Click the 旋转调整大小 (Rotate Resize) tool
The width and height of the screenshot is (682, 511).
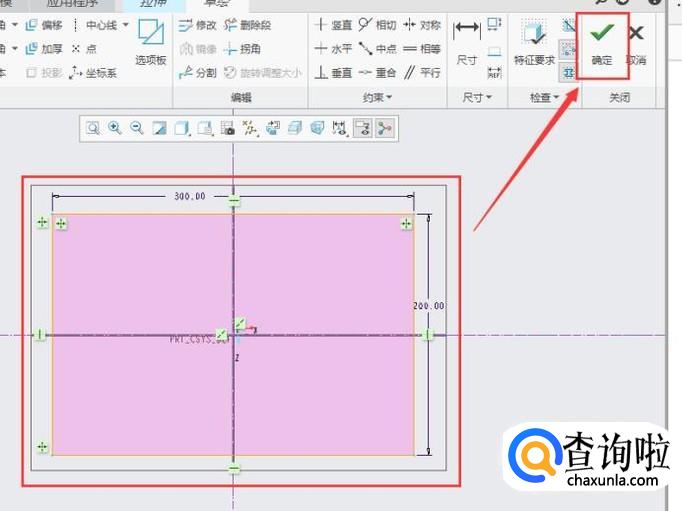click(x=263, y=73)
